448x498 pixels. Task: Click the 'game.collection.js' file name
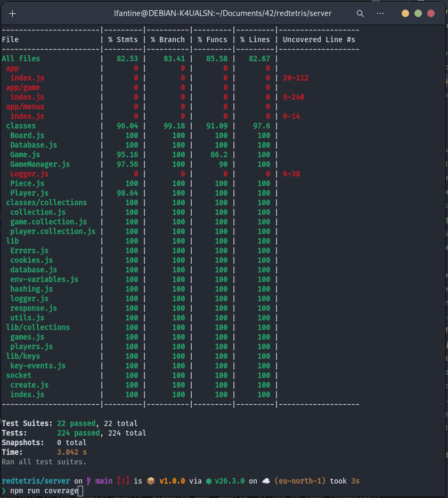[x=48, y=222]
